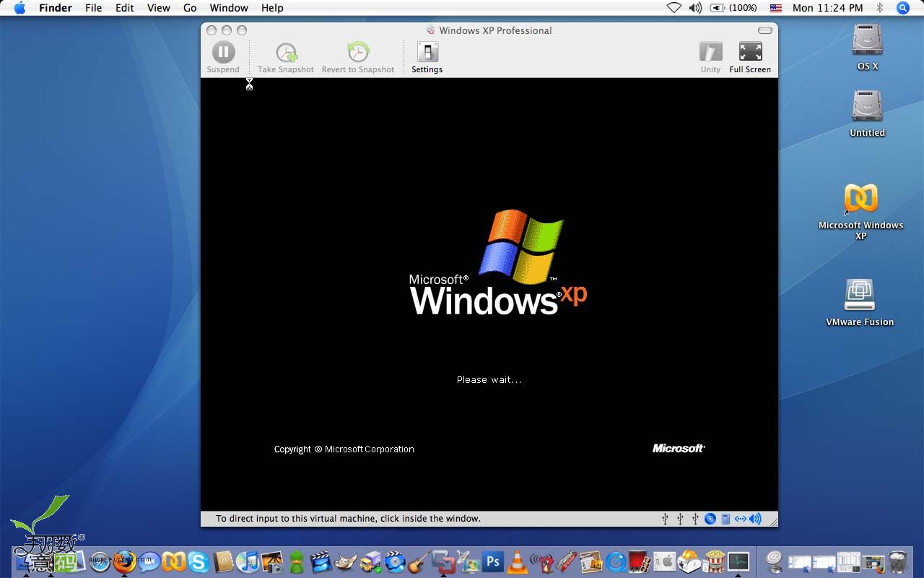Click the Take Snapshot toolbar button
The image size is (924, 578).
pyautogui.click(x=286, y=58)
